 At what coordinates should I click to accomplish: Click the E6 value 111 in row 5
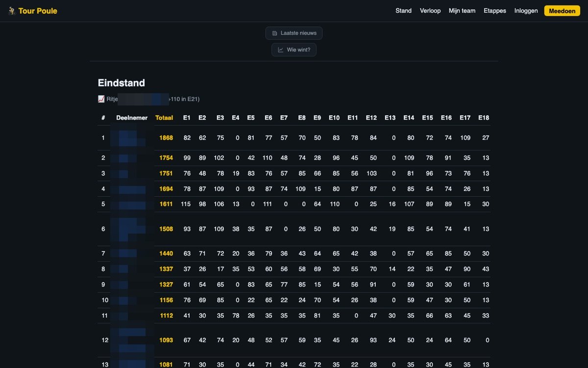tap(267, 204)
